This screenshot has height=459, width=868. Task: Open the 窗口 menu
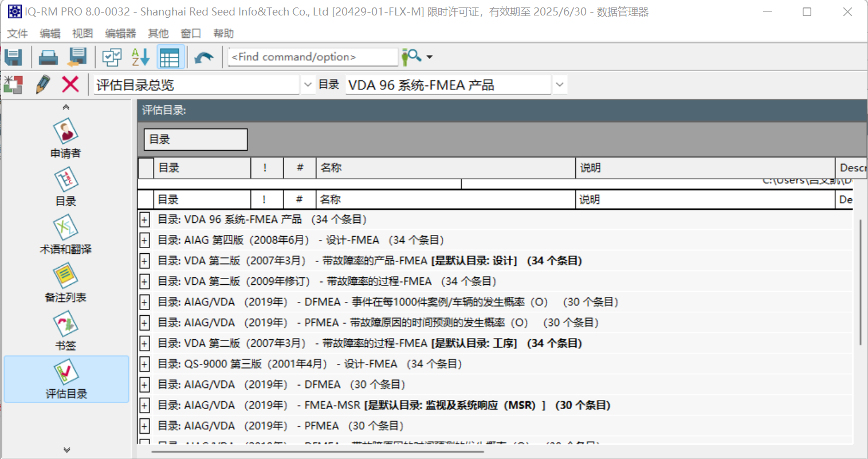[191, 33]
